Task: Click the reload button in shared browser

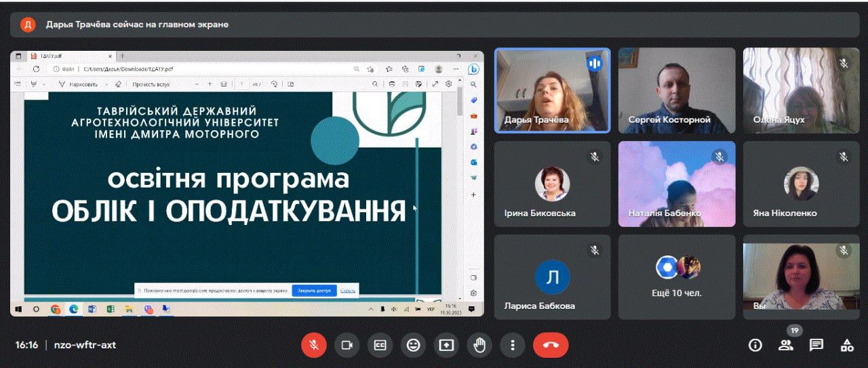Action: [x=36, y=69]
